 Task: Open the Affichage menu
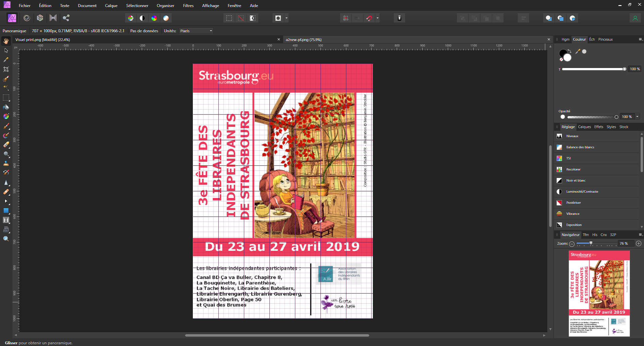coord(211,6)
